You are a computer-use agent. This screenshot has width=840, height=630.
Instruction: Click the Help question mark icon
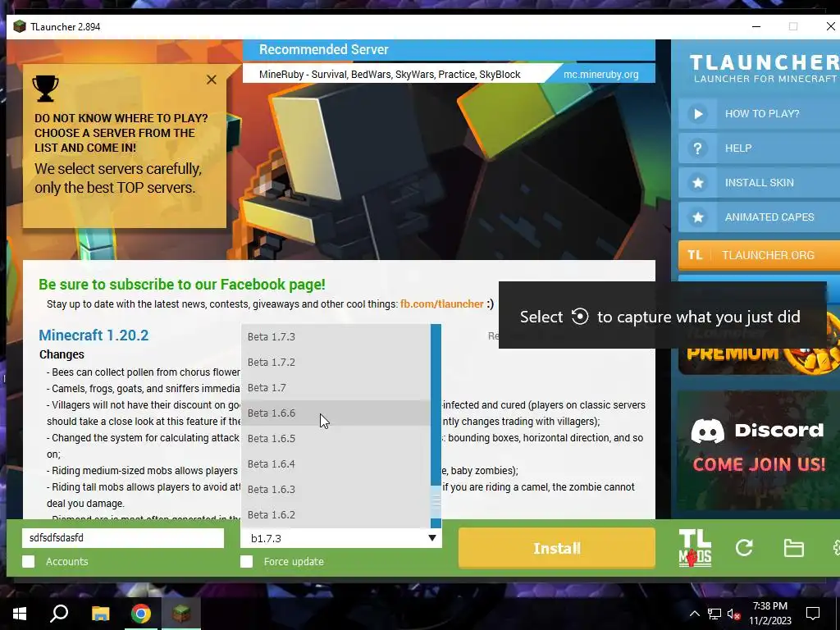(x=697, y=148)
